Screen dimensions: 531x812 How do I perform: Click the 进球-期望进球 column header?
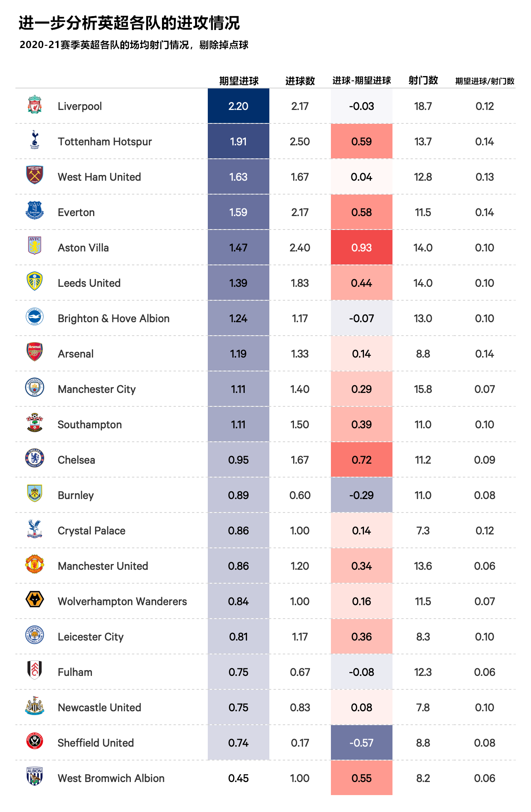click(362, 80)
